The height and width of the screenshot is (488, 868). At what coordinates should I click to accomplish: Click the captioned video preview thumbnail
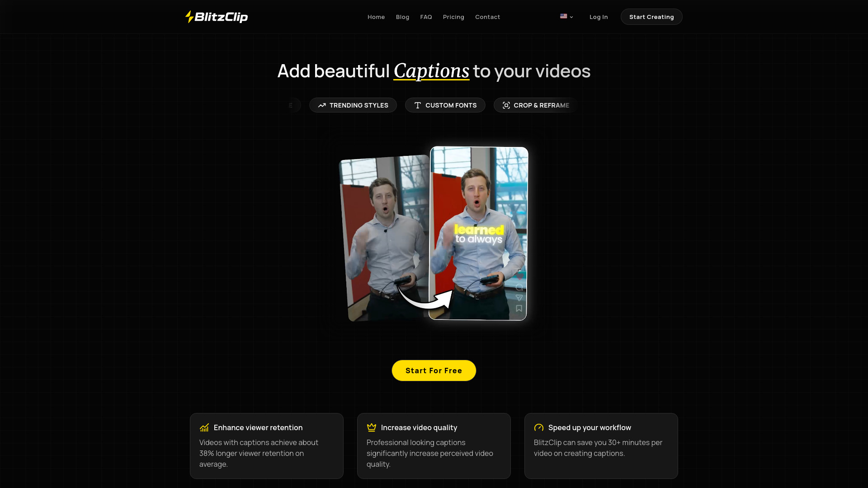[478, 233]
